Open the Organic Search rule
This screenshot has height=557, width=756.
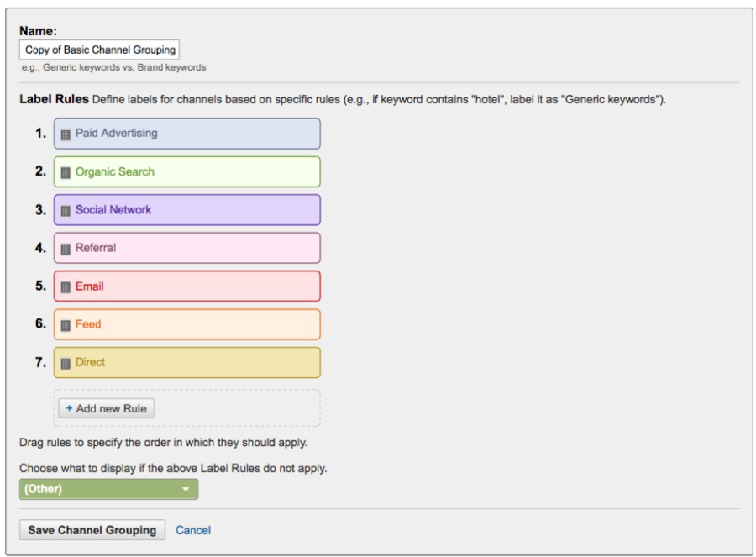coord(115,171)
